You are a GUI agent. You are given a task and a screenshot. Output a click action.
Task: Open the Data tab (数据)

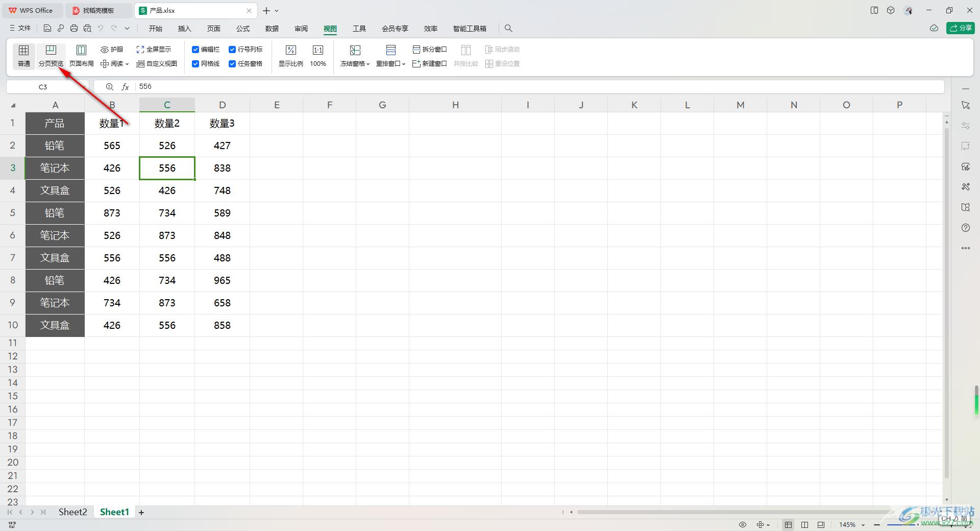tap(272, 29)
